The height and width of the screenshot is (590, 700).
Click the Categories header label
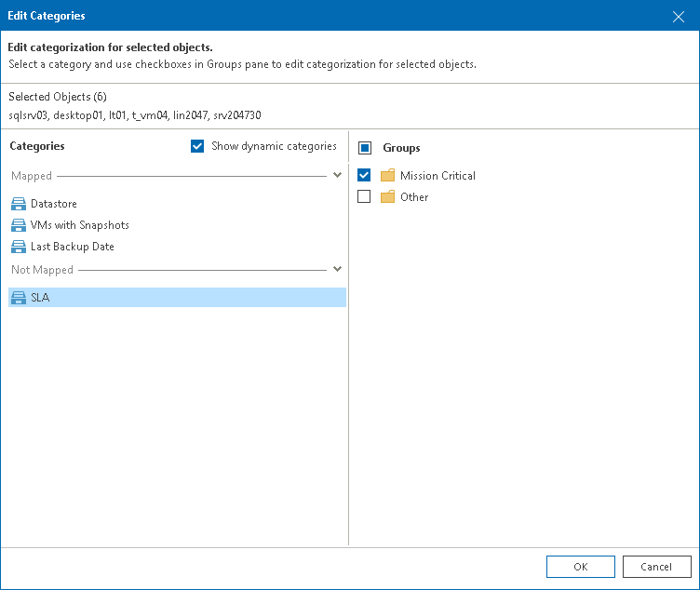(x=37, y=146)
